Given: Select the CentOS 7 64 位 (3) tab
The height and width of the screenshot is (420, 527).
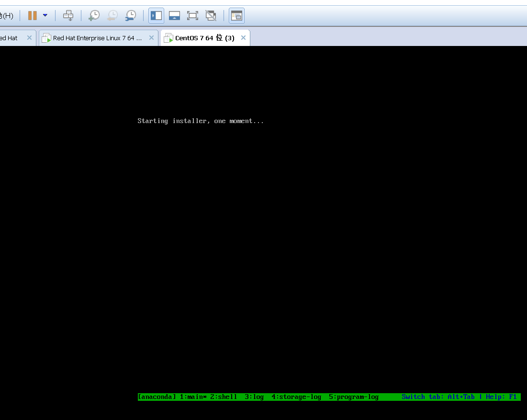Looking at the screenshot, I should pyautogui.click(x=205, y=38).
